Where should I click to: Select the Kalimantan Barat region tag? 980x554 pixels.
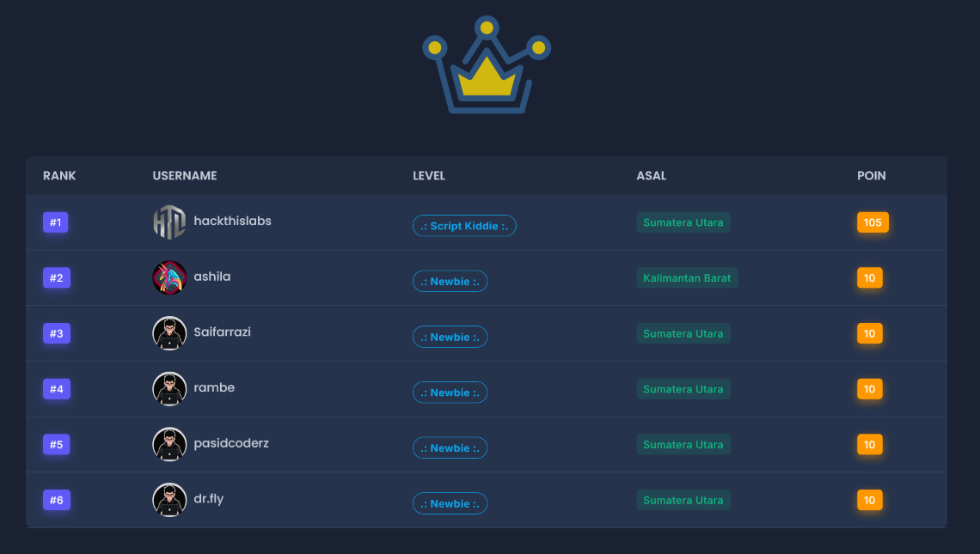point(687,278)
